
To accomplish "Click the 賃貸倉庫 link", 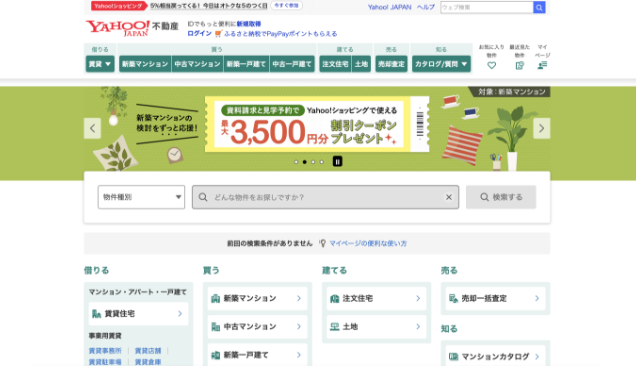I will click(148, 362).
